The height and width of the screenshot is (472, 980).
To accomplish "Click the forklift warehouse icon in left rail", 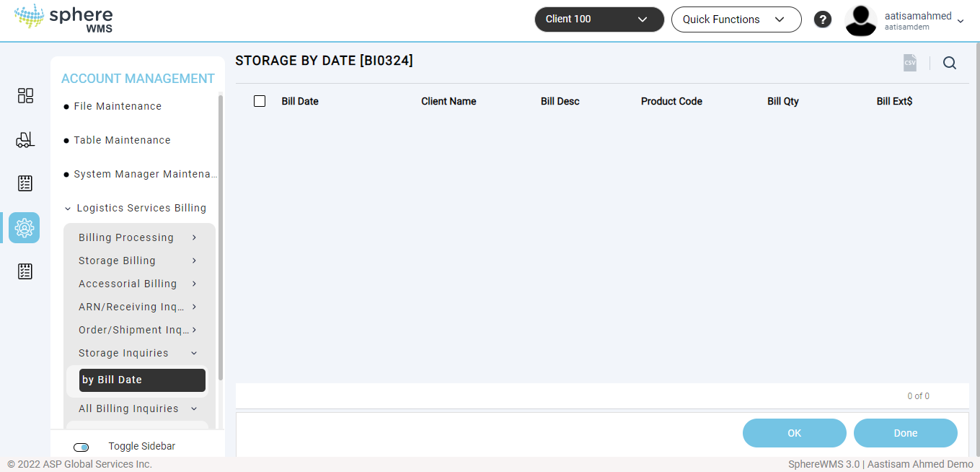I will [25, 140].
